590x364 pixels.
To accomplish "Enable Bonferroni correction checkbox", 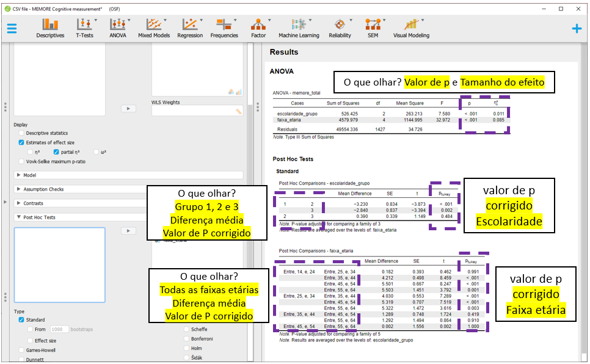I will 186,338.
